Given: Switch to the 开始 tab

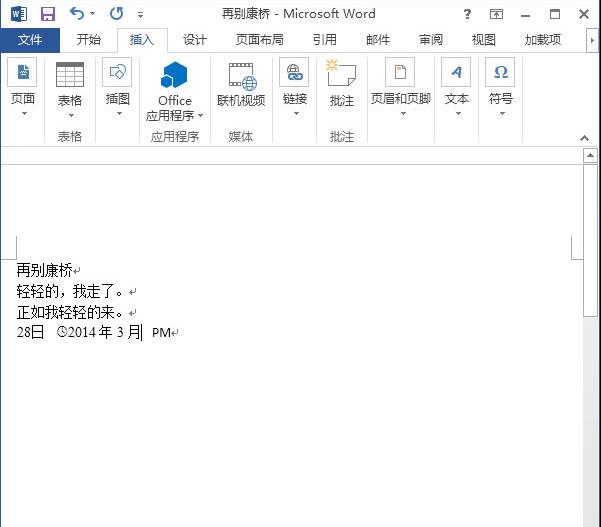Looking at the screenshot, I should [x=89, y=40].
